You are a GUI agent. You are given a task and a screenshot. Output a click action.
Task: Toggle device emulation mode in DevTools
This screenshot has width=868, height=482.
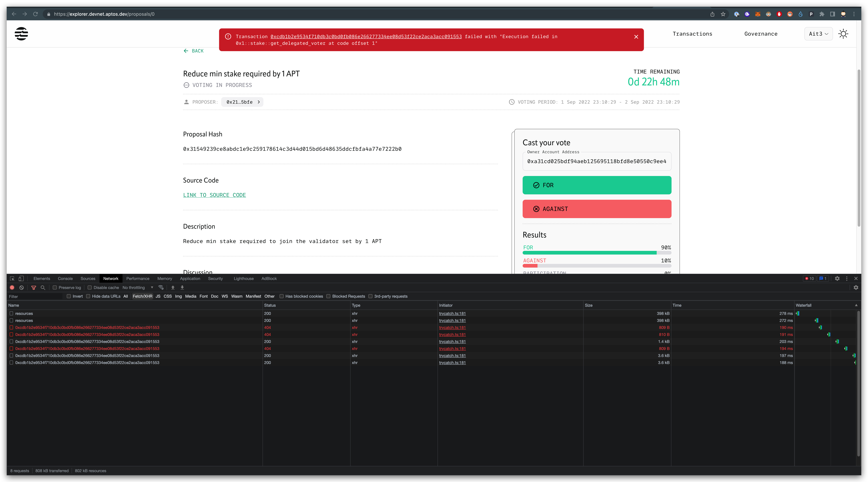[21, 279]
